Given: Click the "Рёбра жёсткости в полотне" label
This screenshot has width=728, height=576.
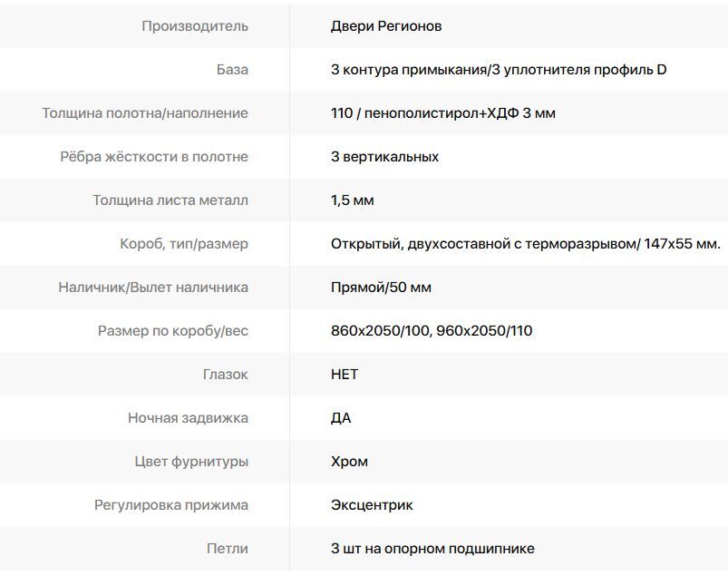Looking at the screenshot, I should [x=154, y=157].
